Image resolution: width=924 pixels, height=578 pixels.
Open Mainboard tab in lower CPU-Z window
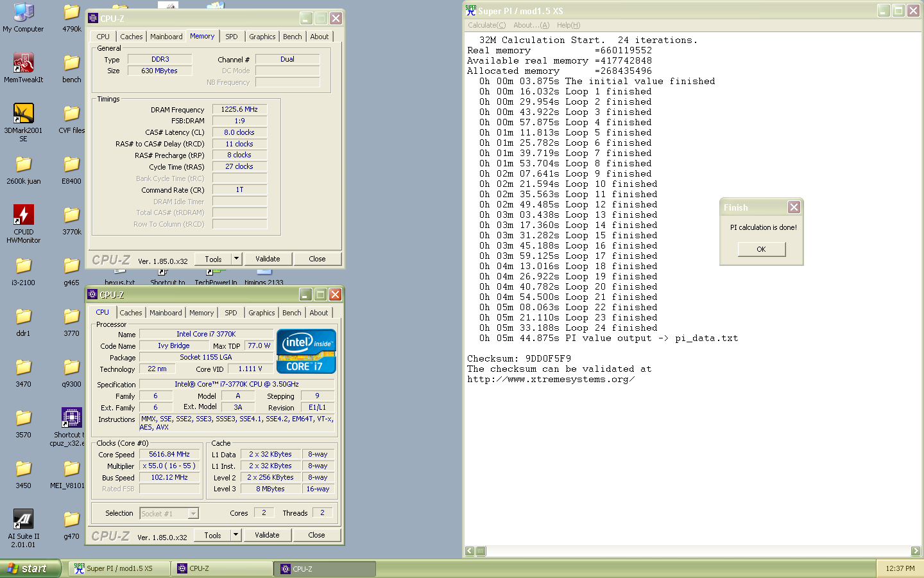point(166,313)
